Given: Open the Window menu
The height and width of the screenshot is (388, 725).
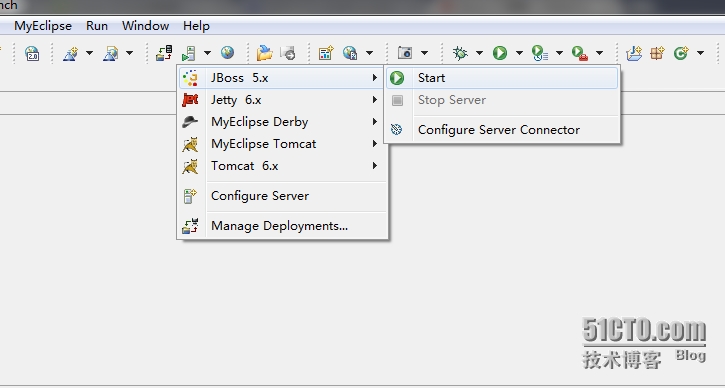Looking at the screenshot, I should tap(145, 26).
